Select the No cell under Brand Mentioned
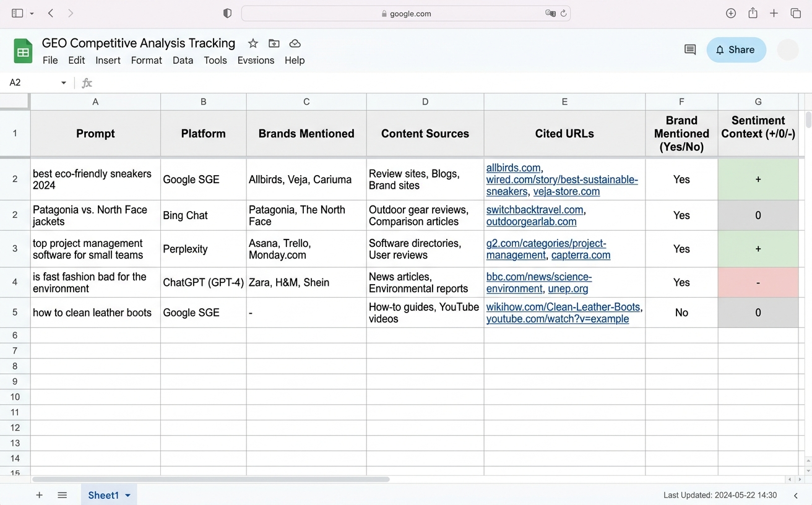 [x=681, y=313]
